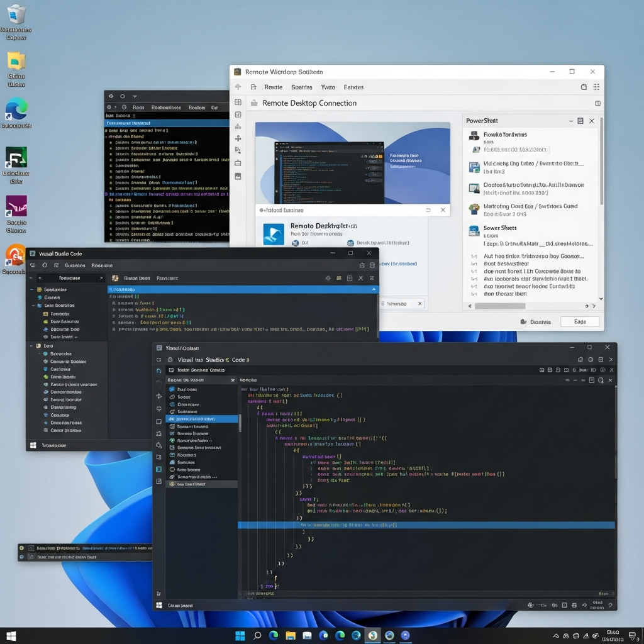This screenshot has height=644, width=644.
Task: Toggle the second checkbox in the PowerShell panel
Action: click(x=475, y=264)
